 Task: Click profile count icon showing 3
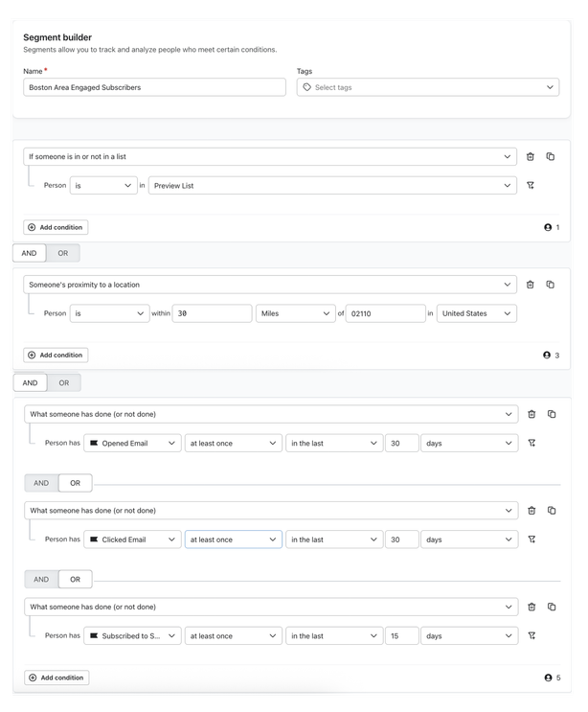(x=547, y=356)
